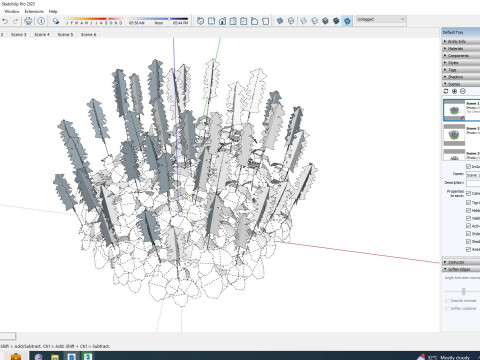Click the Redo arrow icon
The width and height of the screenshot is (480, 360).
click(x=16, y=21)
